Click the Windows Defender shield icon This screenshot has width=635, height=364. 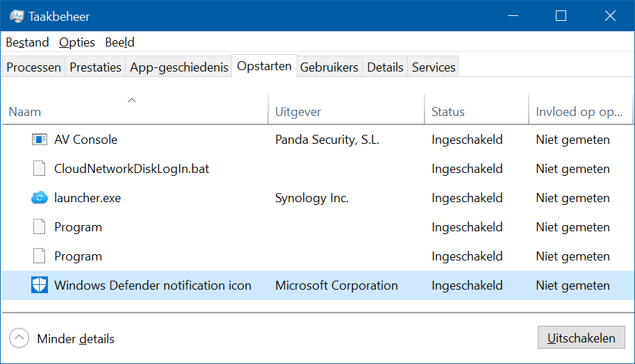tap(40, 285)
